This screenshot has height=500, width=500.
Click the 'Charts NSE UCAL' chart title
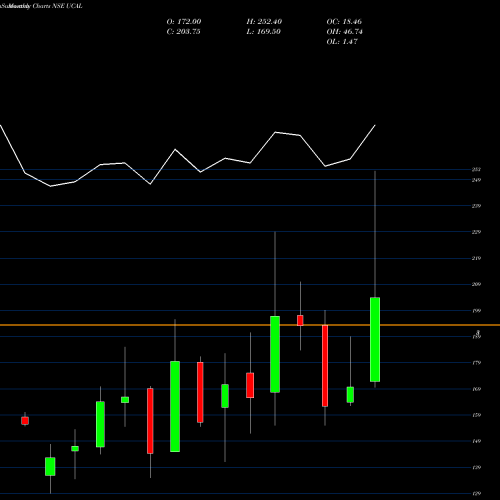coord(57,6)
